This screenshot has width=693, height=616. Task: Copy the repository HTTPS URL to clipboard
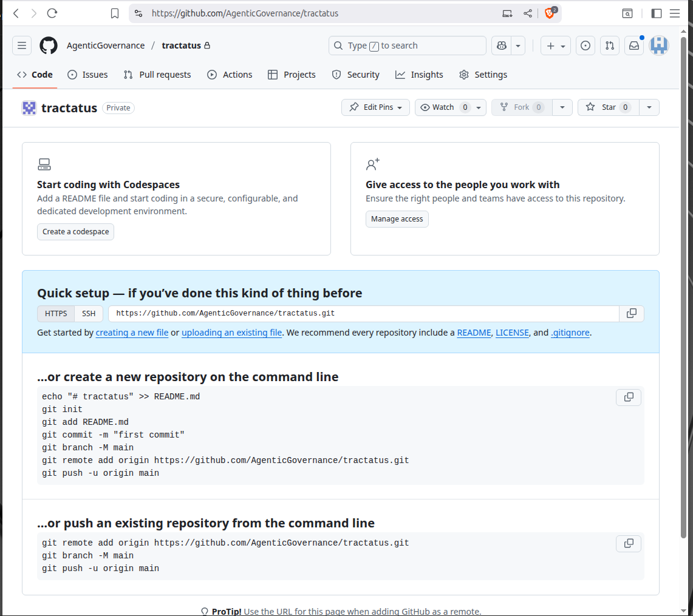pyautogui.click(x=632, y=313)
